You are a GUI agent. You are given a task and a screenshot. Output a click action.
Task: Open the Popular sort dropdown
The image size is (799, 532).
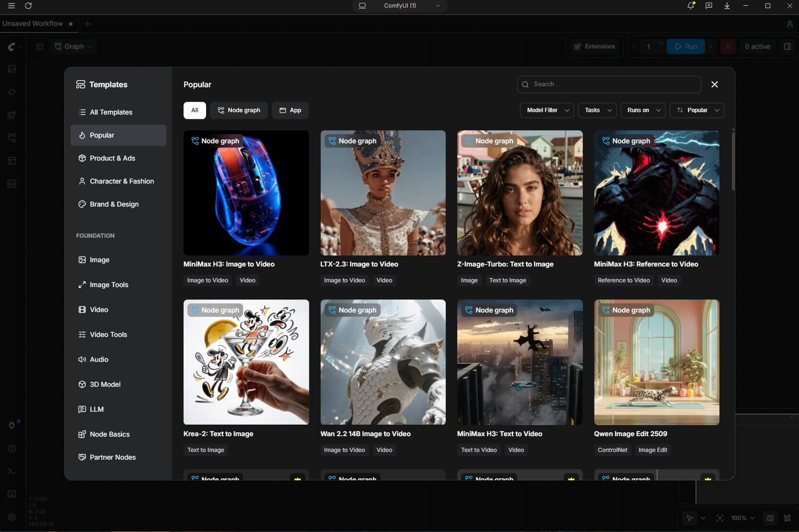(x=697, y=110)
